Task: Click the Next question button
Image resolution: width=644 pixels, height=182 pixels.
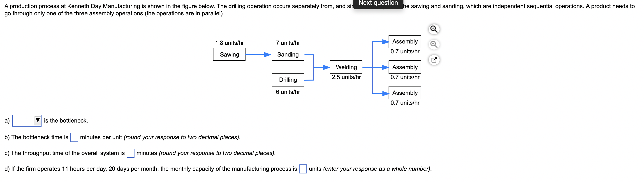Action: 378,3
